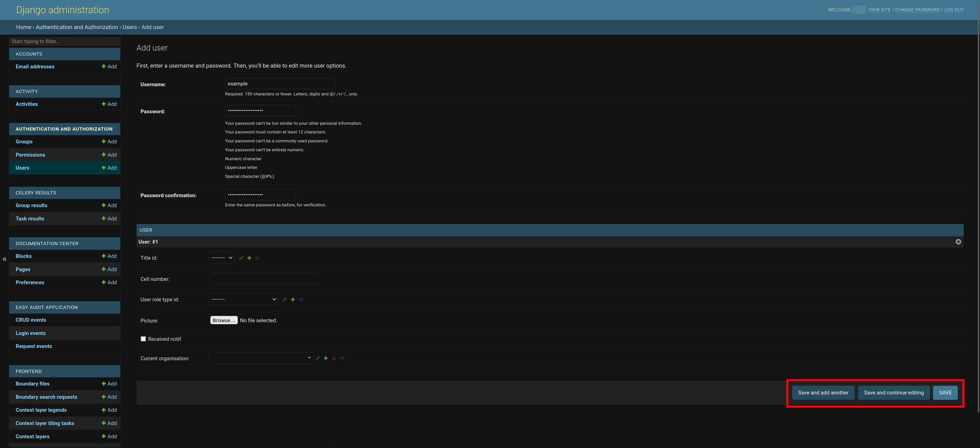980x448 pixels.
Task: Open the Activities sidebar link
Action: [x=27, y=104]
